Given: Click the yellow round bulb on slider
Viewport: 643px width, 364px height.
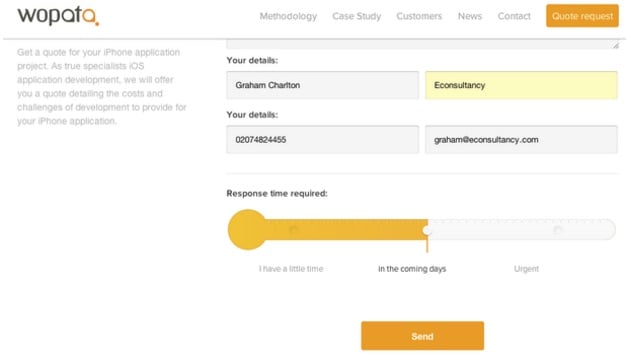Looking at the screenshot, I should (x=247, y=230).
